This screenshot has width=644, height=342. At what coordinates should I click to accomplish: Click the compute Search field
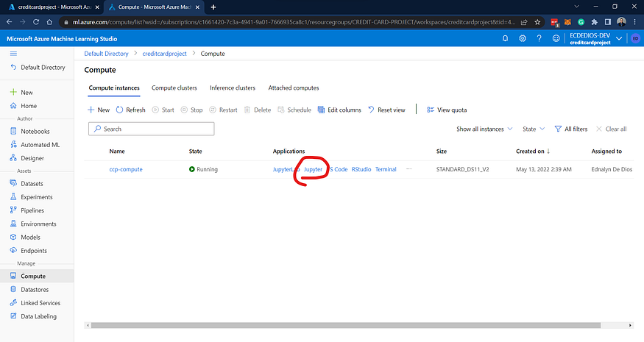pyautogui.click(x=151, y=129)
